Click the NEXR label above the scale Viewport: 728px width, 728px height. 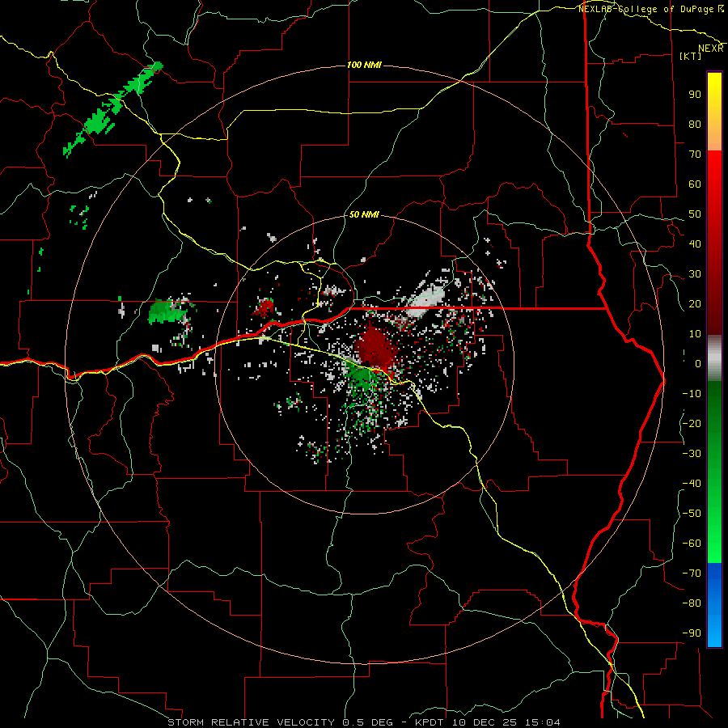tap(710, 49)
